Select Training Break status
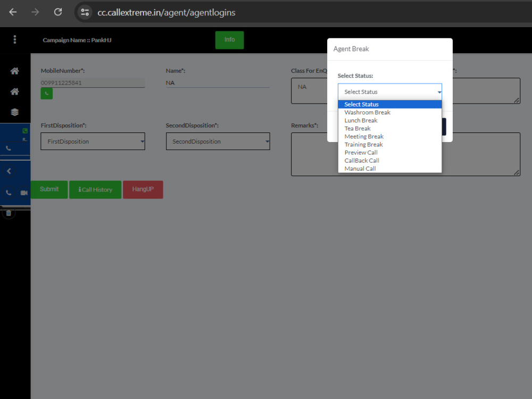The width and height of the screenshot is (532, 399). click(390, 145)
